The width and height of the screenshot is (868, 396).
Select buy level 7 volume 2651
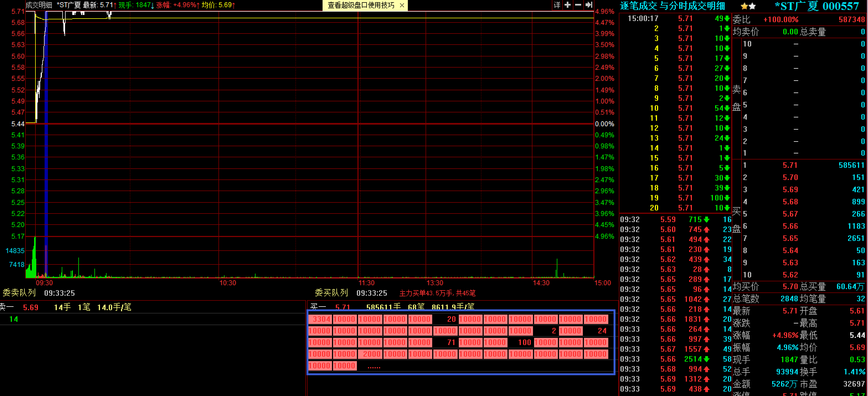click(856, 238)
